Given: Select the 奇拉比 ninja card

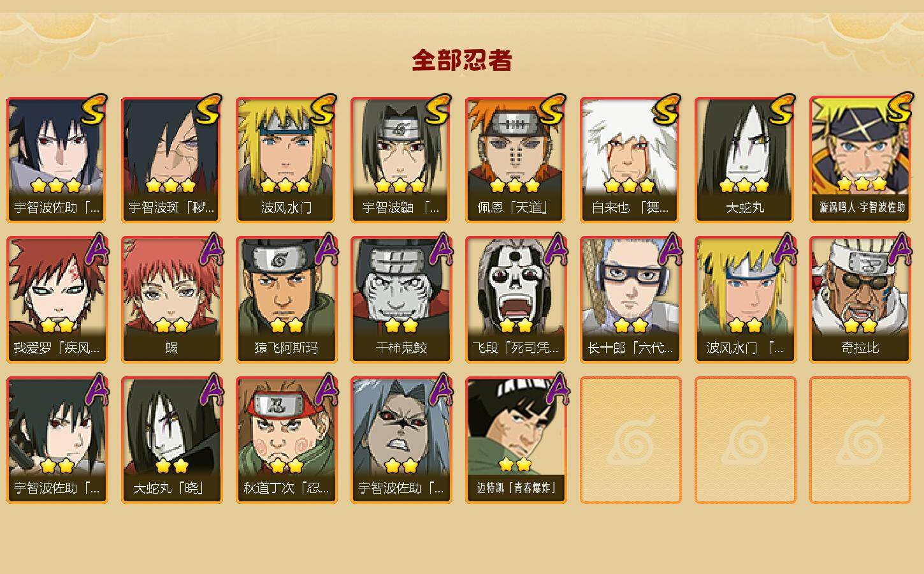Looking at the screenshot, I should [860, 300].
